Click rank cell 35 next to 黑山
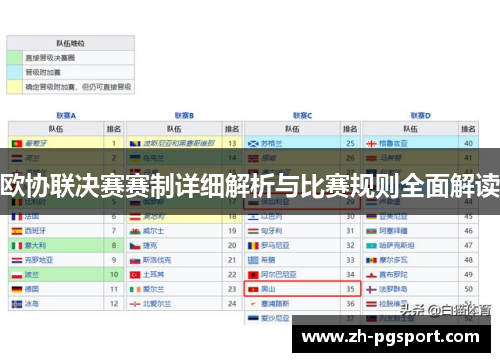 click(350, 289)
